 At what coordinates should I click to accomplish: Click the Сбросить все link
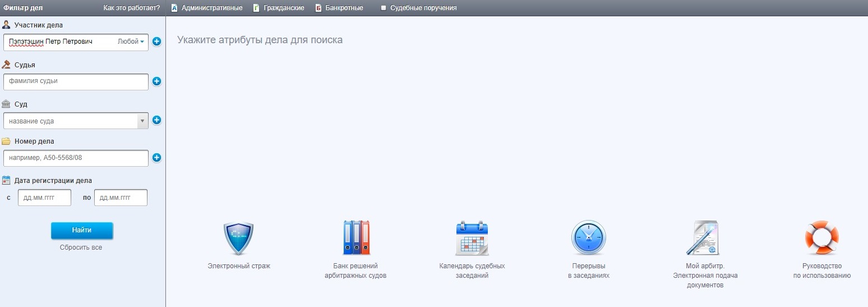point(81,248)
